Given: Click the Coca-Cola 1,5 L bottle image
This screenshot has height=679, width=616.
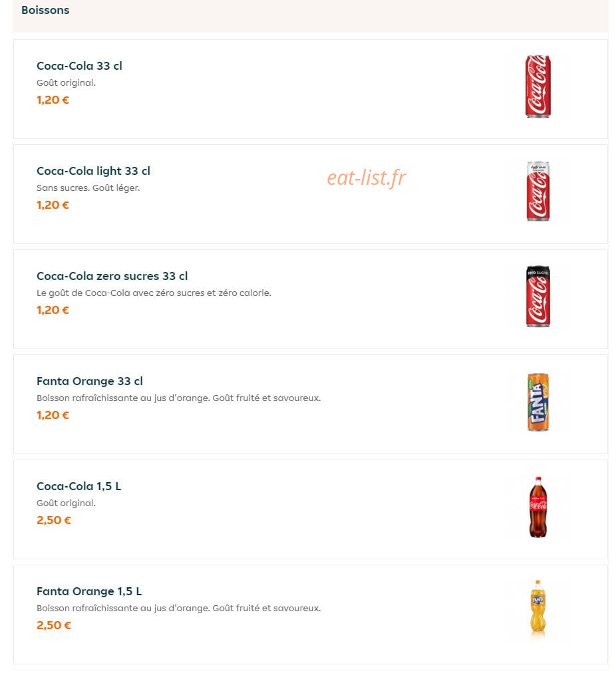Looking at the screenshot, I should point(538,507).
